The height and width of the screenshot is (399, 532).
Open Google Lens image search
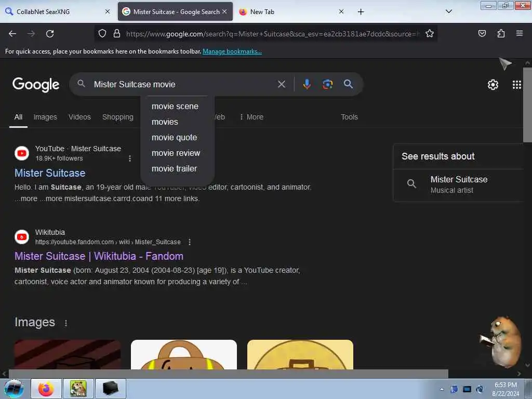tap(327, 84)
